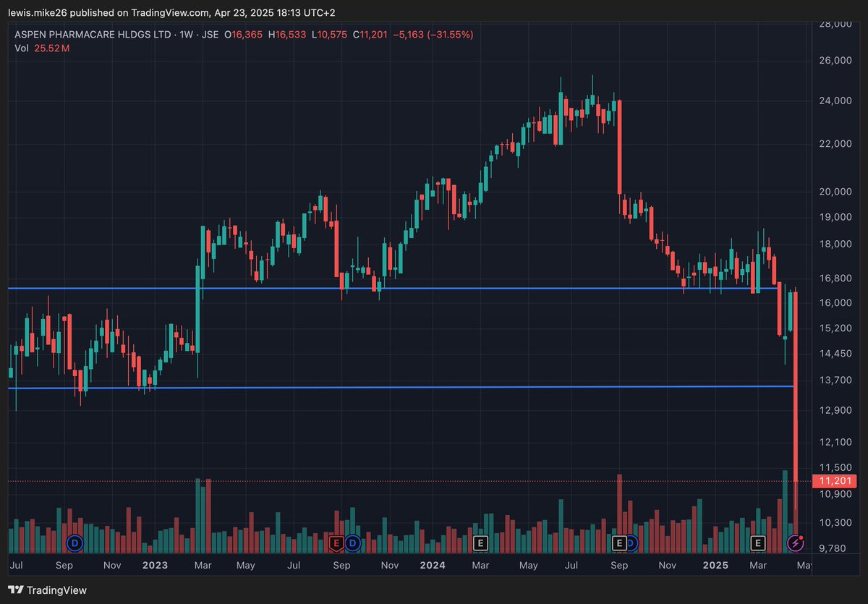Open the dividend marker above the Sep 2022 label
The height and width of the screenshot is (604, 868).
click(x=75, y=542)
